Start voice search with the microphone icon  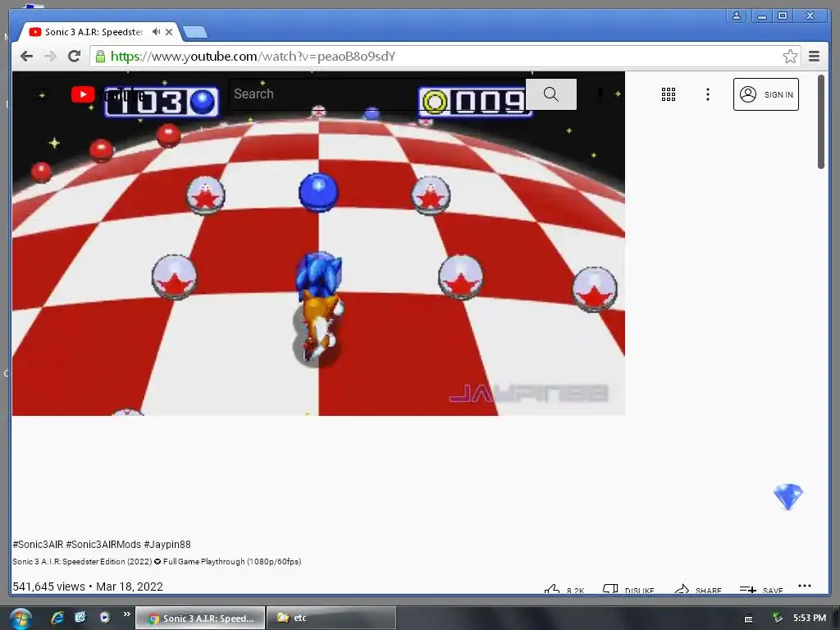tap(600, 94)
